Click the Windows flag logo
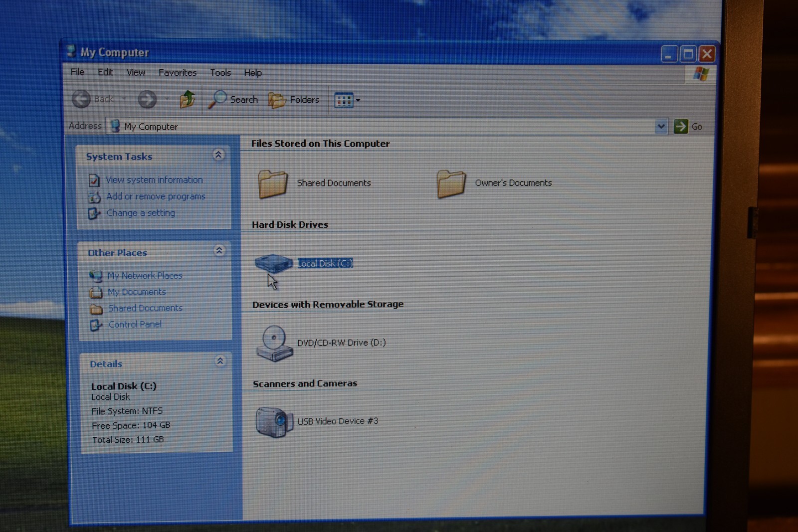 [x=701, y=74]
